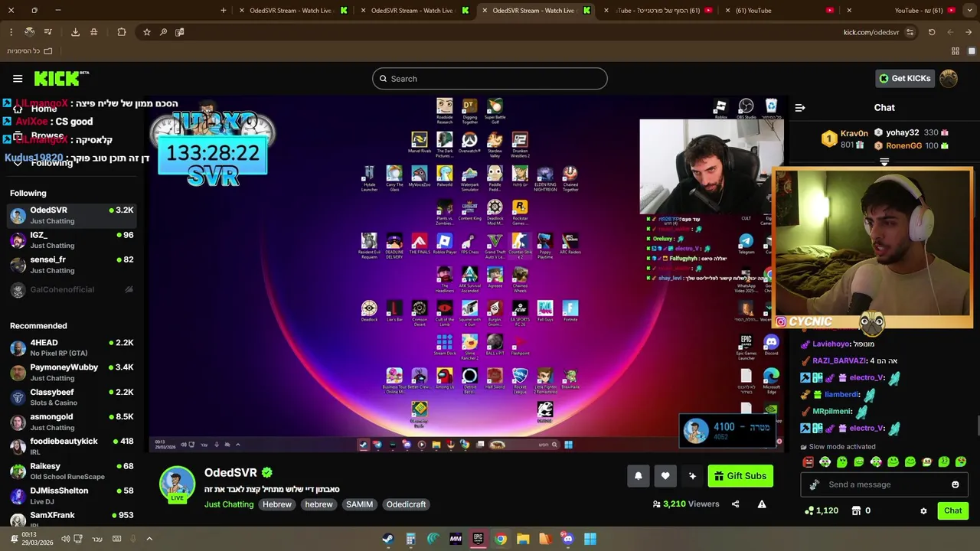Open the bookmarks folder in bookmarks bar
Image resolution: width=980 pixels, height=551 pixels.
tap(31, 51)
